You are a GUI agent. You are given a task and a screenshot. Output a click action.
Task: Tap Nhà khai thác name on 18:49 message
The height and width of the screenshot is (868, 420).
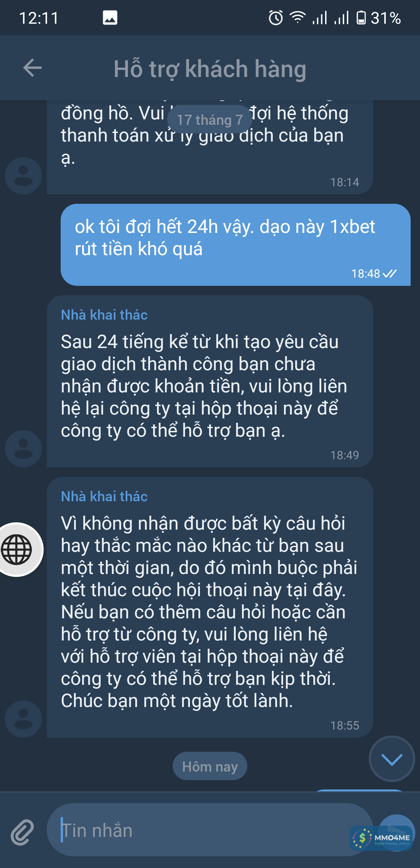pos(104,315)
